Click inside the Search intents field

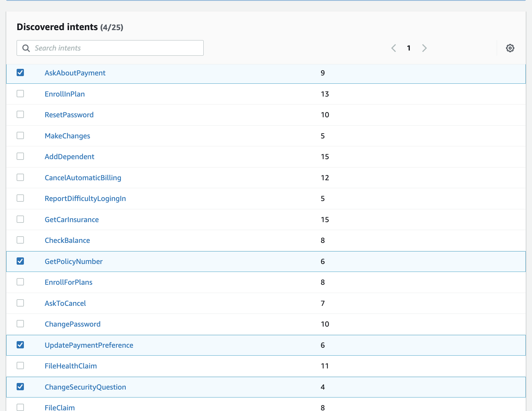[x=114, y=48]
